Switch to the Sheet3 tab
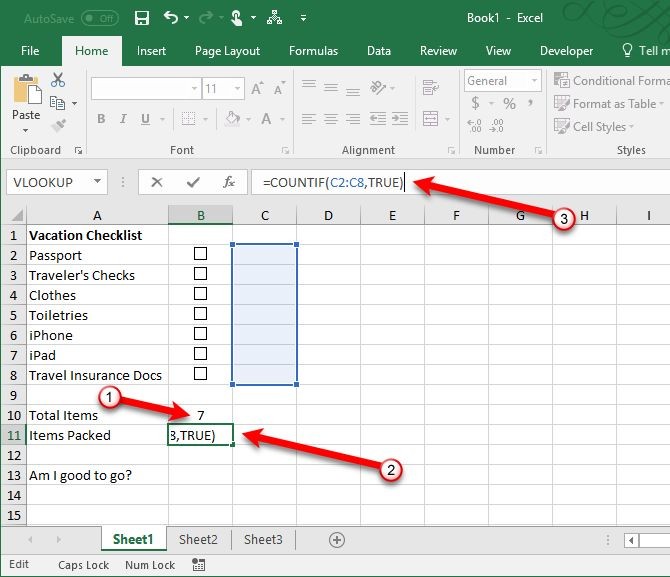Screen dimensions: 670x577 coord(263,539)
